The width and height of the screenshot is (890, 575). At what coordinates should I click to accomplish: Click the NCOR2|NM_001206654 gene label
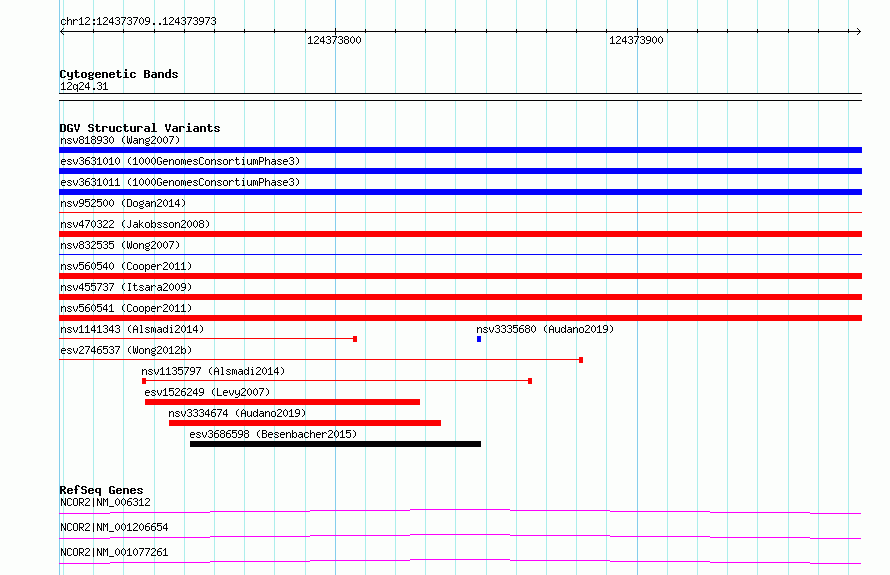(114, 527)
